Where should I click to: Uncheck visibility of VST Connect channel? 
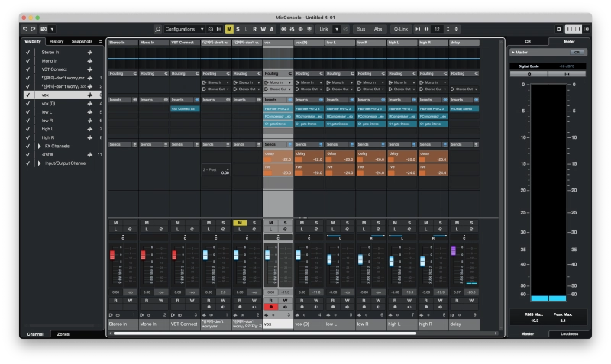[27, 69]
